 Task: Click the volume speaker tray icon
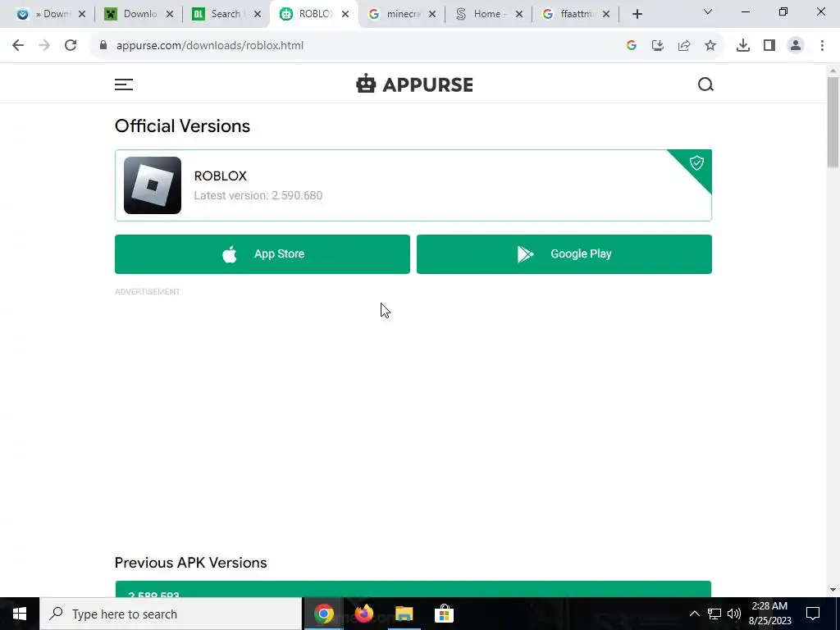[x=734, y=614]
